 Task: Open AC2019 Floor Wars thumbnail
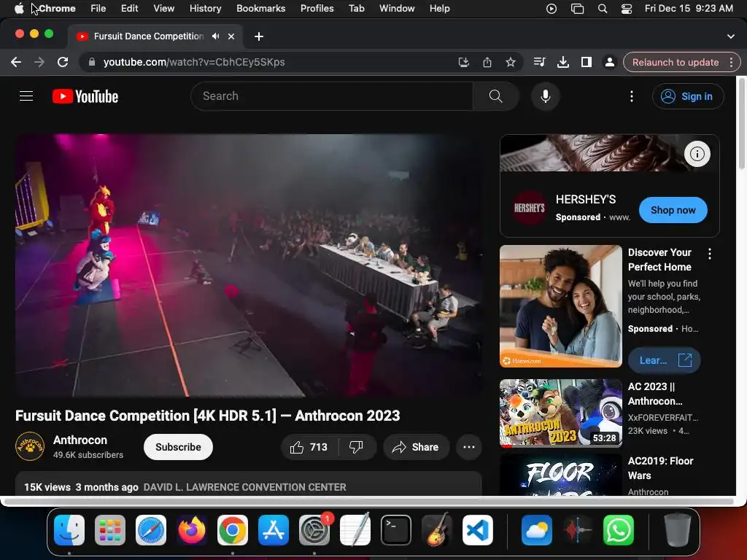pos(561,475)
